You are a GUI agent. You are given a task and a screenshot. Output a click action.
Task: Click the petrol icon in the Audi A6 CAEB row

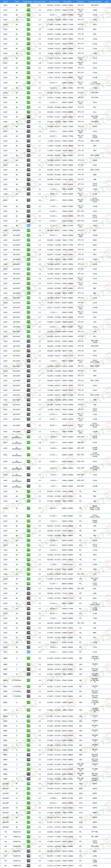pos(28,10)
